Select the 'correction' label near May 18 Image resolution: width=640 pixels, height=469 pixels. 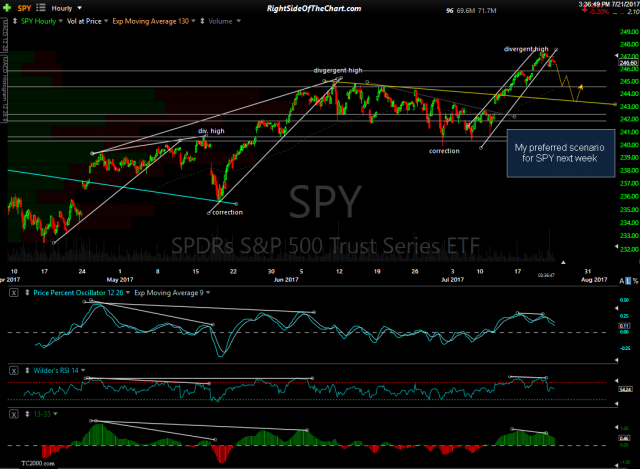[227, 212]
